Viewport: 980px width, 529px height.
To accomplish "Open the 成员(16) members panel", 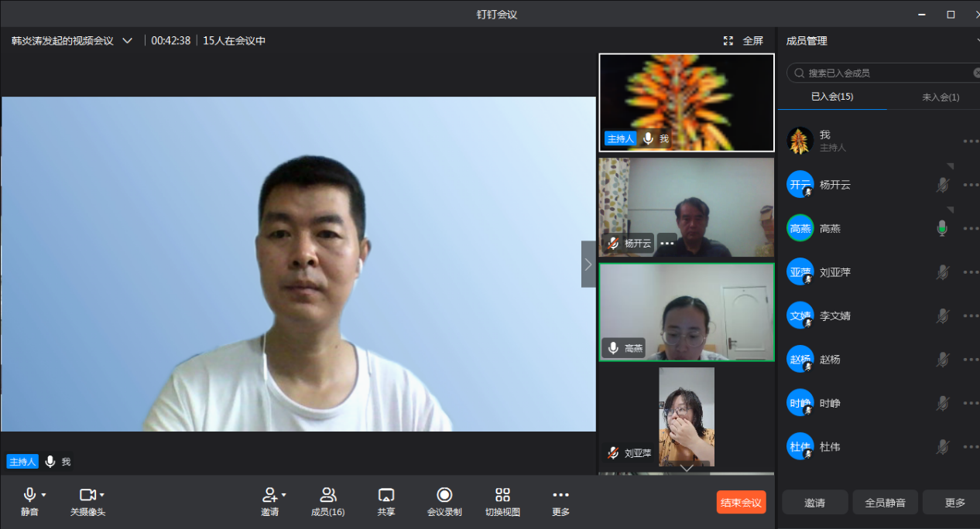I will point(327,495).
